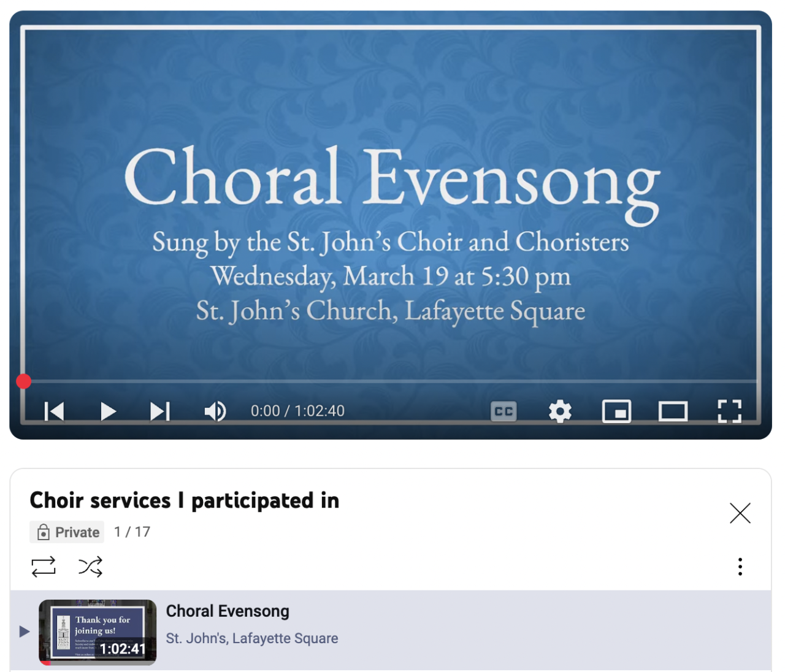Image resolution: width=785 pixels, height=672 pixels.
Task: Open Choral Evensong playlist thumbnail
Action: pyautogui.click(x=98, y=632)
